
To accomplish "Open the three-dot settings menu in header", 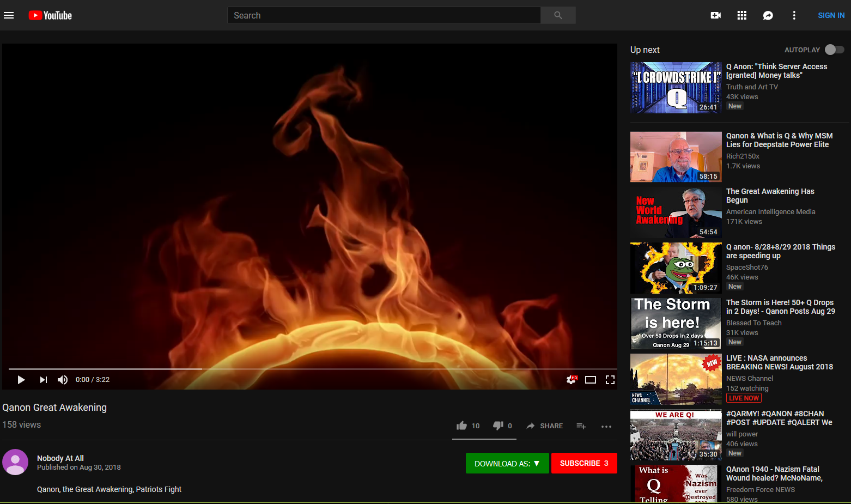I will pyautogui.click(x=794, y=15).
